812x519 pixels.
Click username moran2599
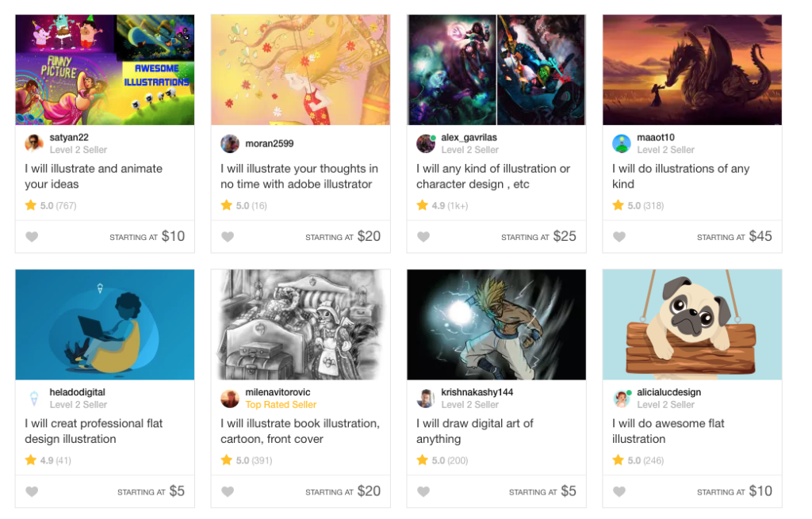coord(270,143)
